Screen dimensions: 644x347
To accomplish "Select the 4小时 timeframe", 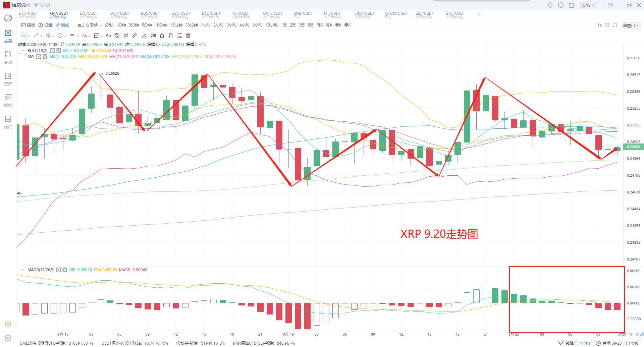I will click(x=245, y=25).
